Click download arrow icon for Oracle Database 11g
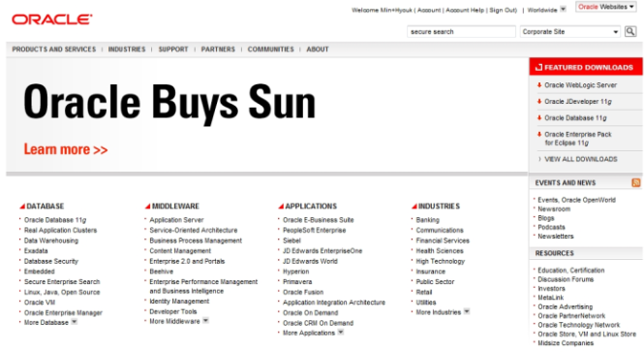The height and width of the screenshot is (352, 644). coord(539,118)
